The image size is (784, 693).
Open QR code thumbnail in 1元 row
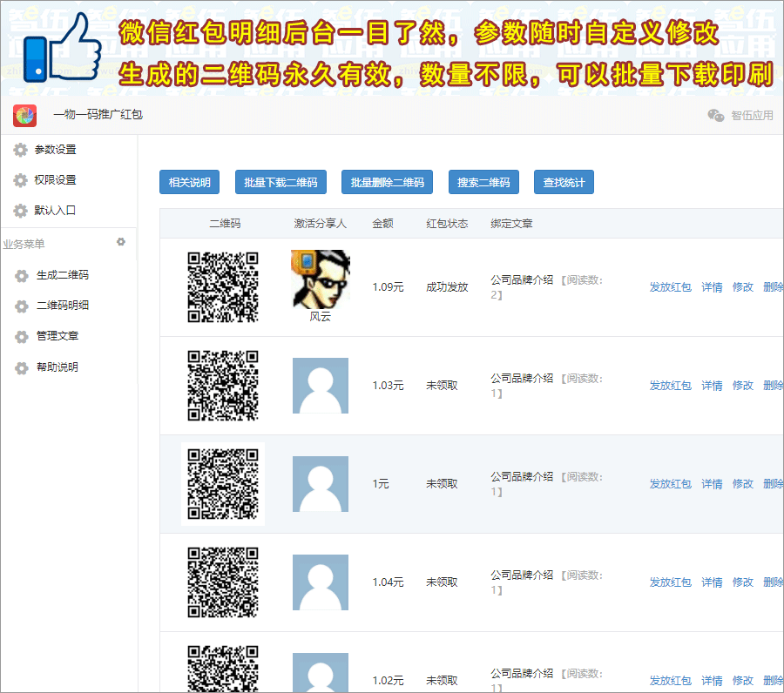click(x=223, y=484)
